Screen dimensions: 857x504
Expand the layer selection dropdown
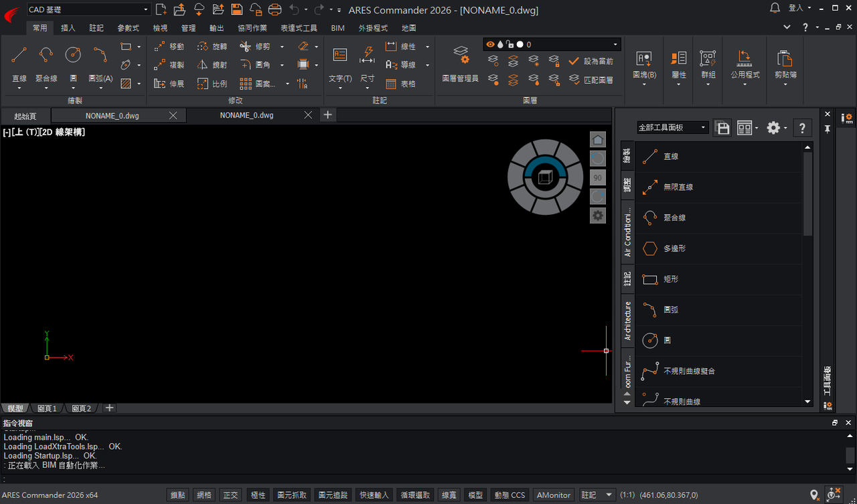click(x=552, y=44)
